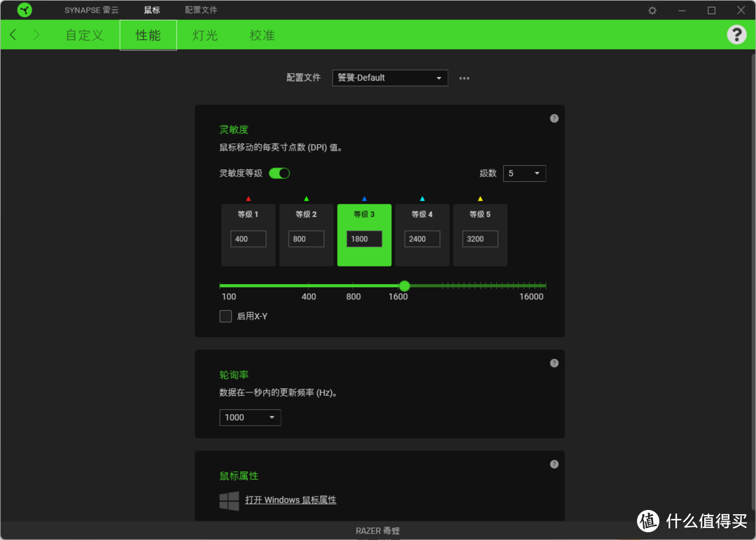
Task: Click the RAZER device name footer
Action: pyautogui.click(x=377, y=530)
